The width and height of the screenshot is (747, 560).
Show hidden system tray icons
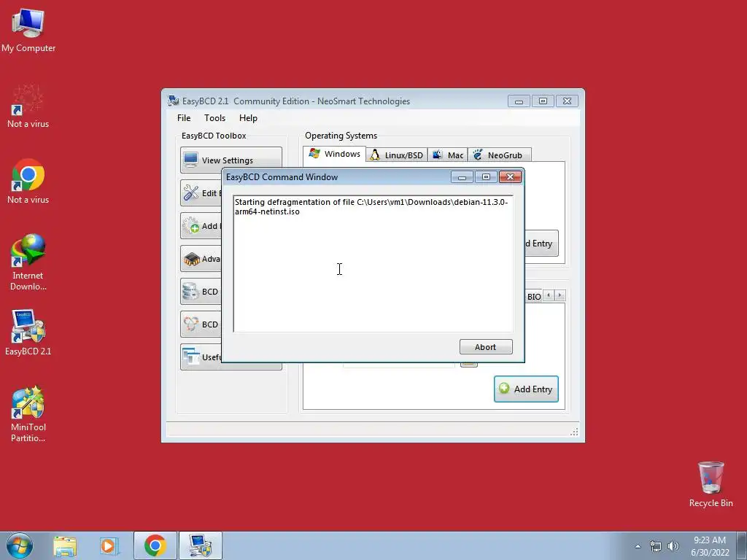tap(638, 546)
